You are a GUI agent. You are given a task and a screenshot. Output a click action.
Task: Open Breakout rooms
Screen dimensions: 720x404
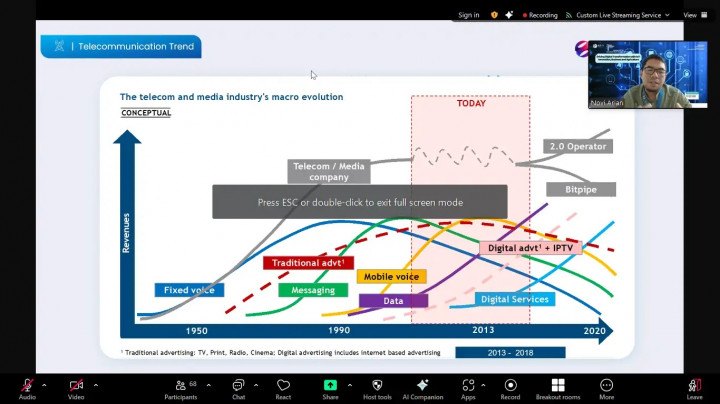click(x=557, y=386)
